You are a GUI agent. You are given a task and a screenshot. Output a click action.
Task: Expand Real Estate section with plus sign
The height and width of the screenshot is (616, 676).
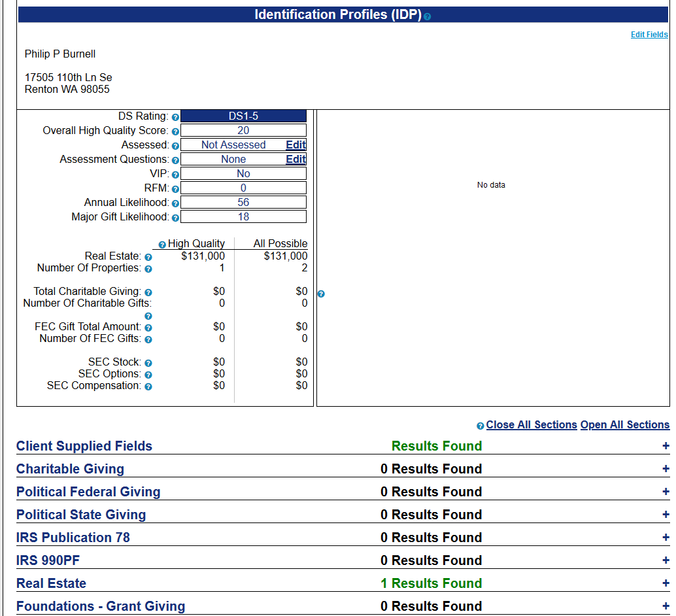pos(666,583)
